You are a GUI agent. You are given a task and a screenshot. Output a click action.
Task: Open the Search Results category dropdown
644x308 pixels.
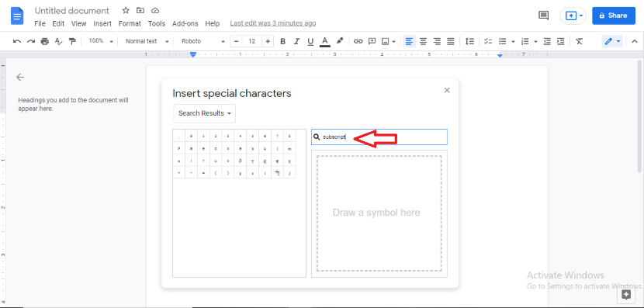click(x=205, y=113)
